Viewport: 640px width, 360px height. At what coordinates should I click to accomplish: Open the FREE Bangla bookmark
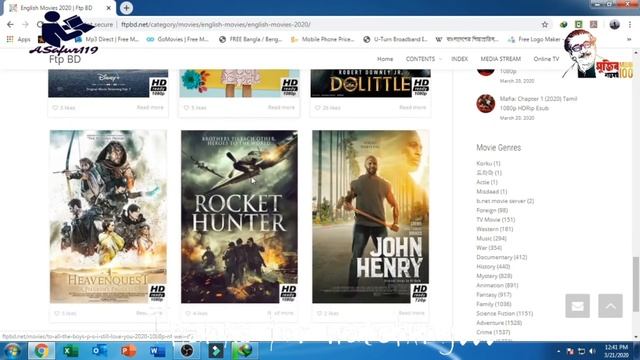(251, 39)
